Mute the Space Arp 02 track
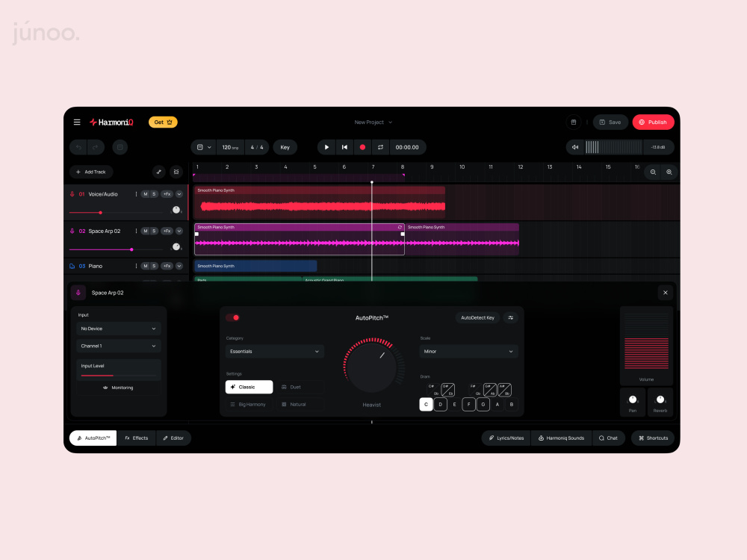The height and width of the screenshot is (560, 747). pyautogui.click(x=146, y=231)
